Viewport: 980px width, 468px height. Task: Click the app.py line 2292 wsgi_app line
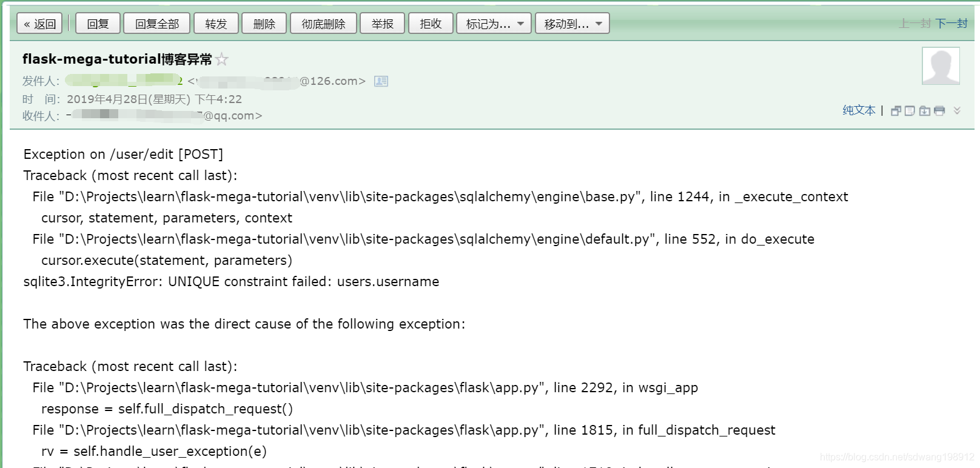pyautogui.click(x=365, y=388)
